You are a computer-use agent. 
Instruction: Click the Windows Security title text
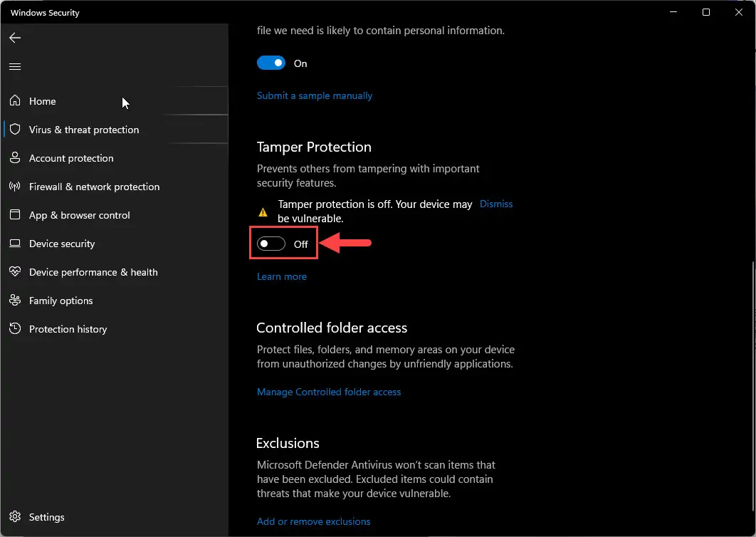(45, 13)
